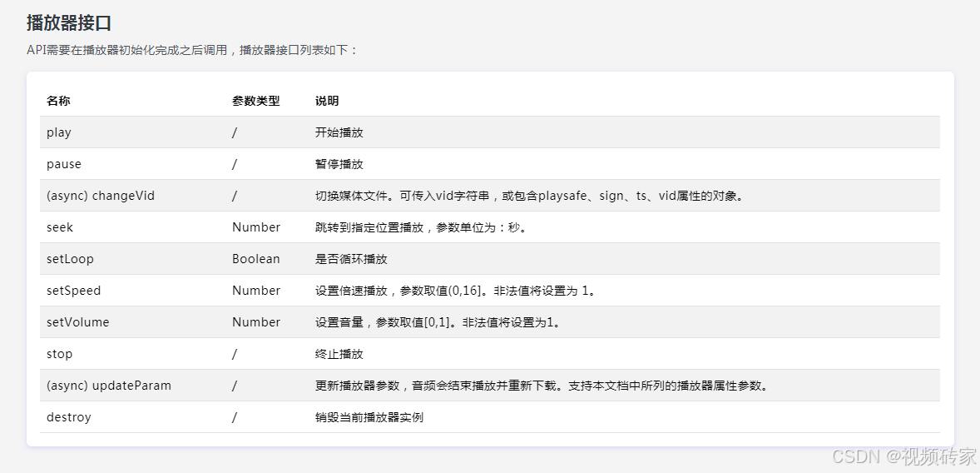Click the 暂停播放 description
Image resolution: width=980 pixels, height=473 pixels.
339,164
